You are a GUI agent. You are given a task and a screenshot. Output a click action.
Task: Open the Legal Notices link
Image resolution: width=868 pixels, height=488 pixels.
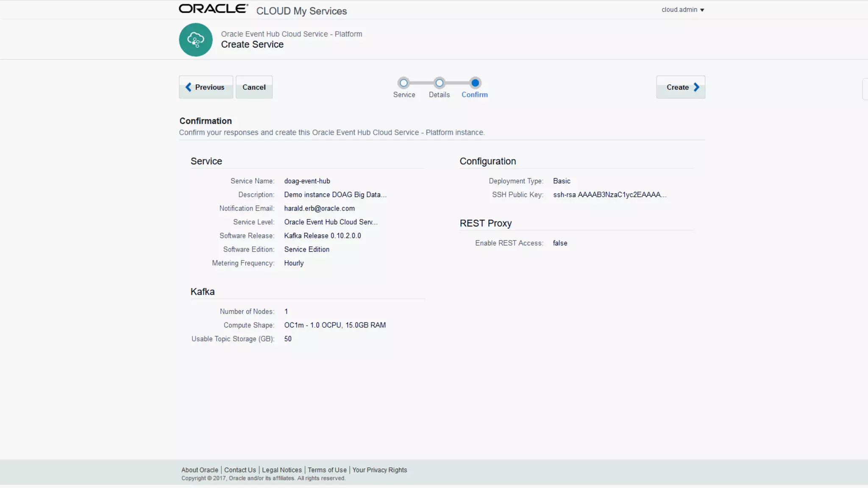282,470
